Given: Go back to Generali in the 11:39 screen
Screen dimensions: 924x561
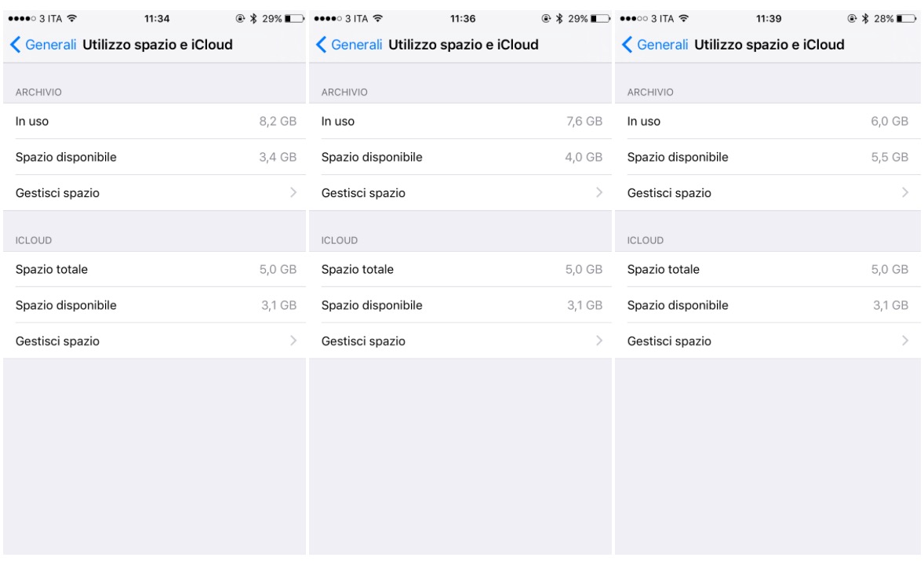Looking at the screenshot, I should point(655,45).
